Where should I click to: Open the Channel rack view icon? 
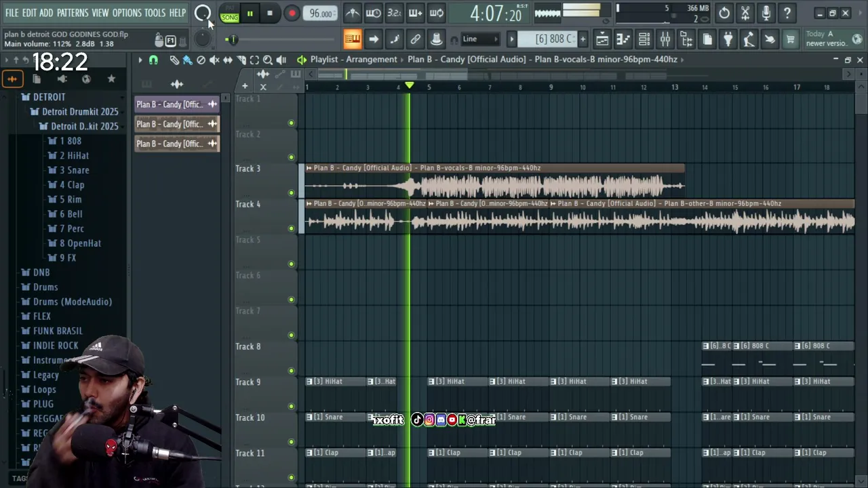pos(644,39)
